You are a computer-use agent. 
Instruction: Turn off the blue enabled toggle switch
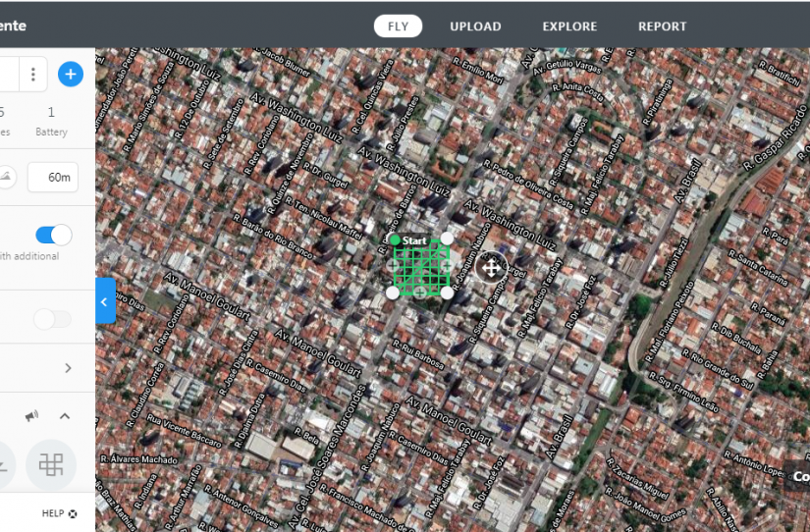[54, 235]
